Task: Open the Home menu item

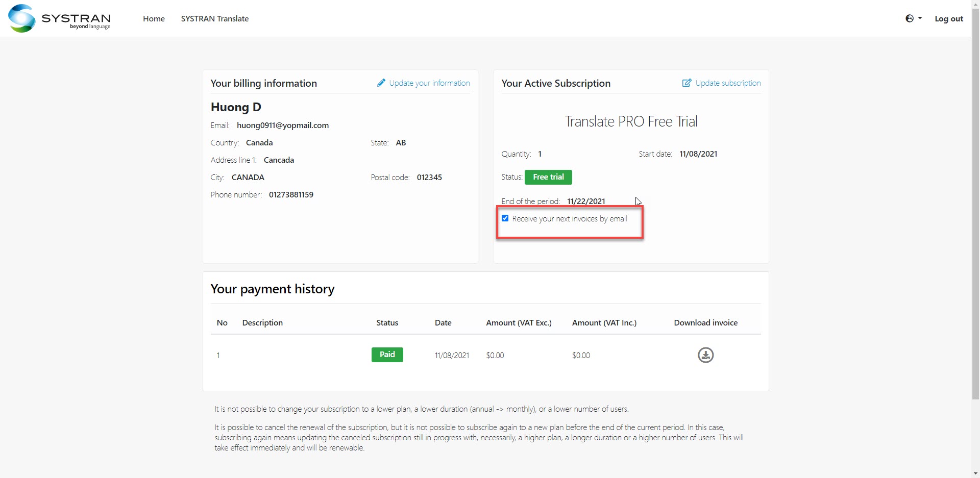Action: (154, 18)
